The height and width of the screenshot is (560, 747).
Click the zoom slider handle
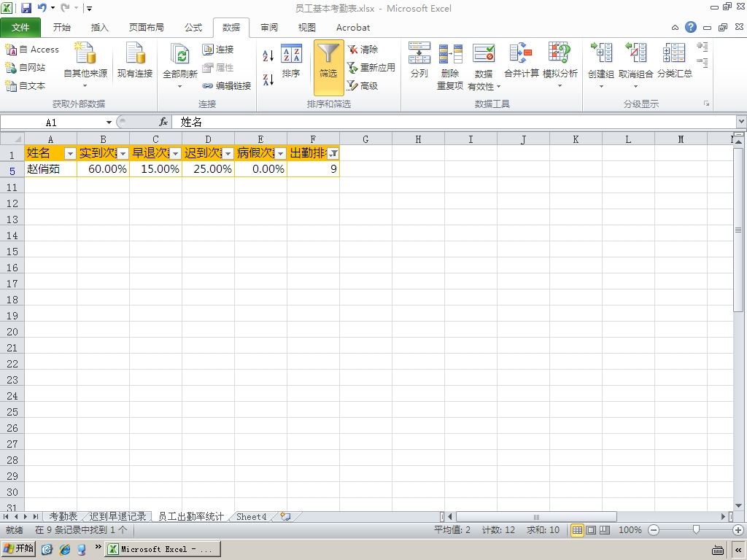(x=696, y=530)
